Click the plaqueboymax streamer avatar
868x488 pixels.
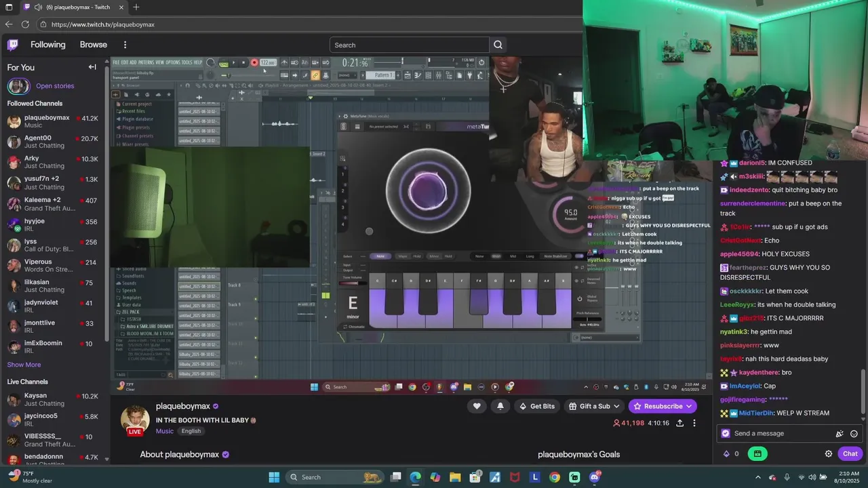tap(135, 420)
